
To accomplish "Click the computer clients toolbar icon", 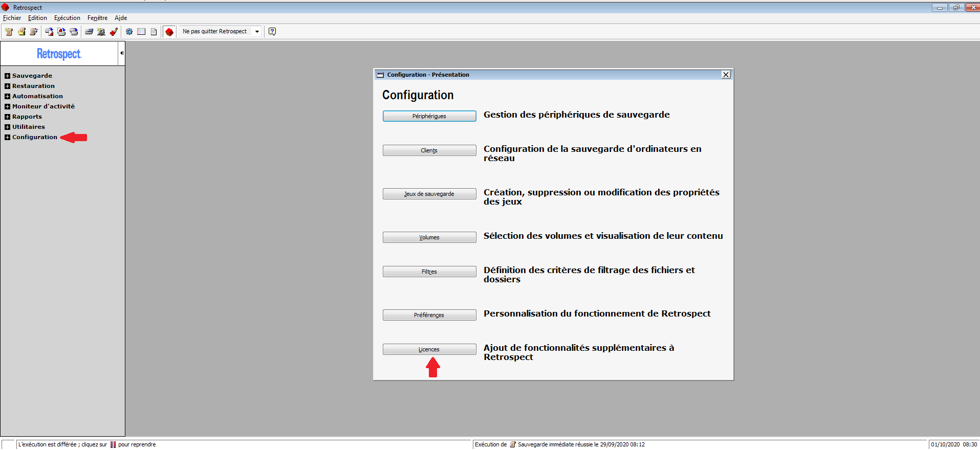I will 101,32.
